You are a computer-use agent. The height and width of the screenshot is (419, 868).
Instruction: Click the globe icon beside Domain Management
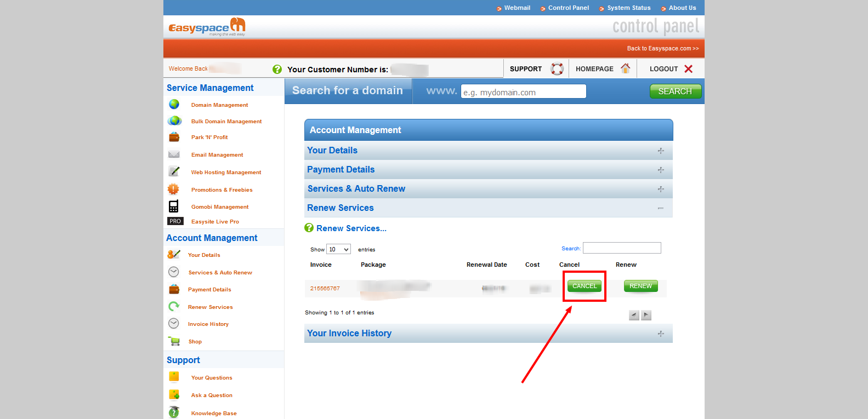[x=174, y=104]
